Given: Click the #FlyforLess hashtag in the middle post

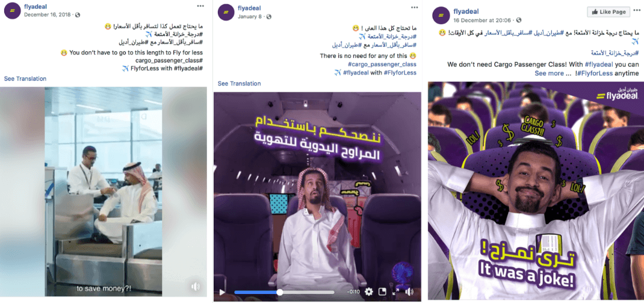Looking at the screenshot, I should (x=400, y=73).
